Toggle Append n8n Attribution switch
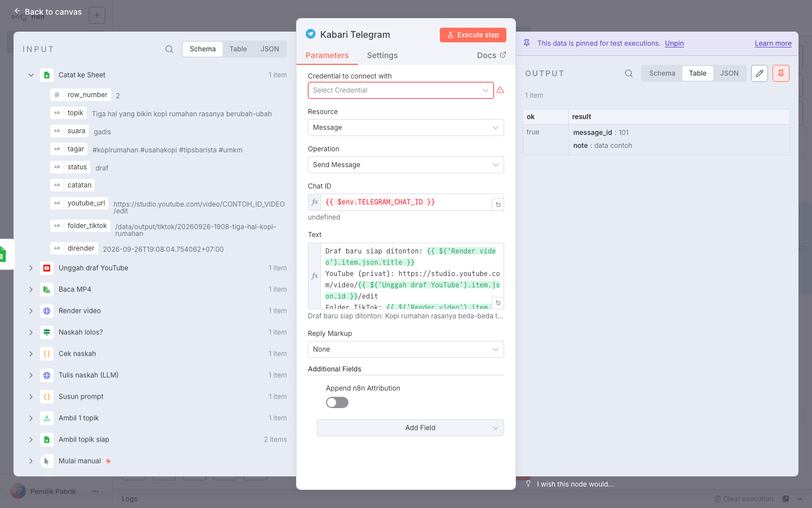The image size is (812, 508). [x=337, y=402]
